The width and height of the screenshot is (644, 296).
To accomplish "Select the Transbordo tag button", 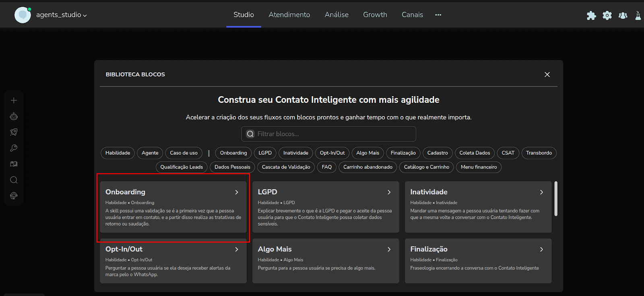I will [x=539, y=153].
